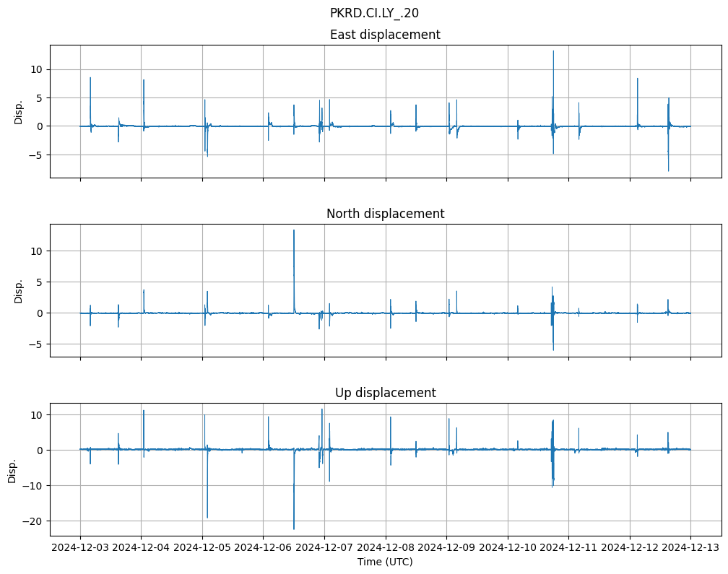Click the 2024-12-05 date tick label
Viewport: 728px width, 574px height.
(x=202, y=547)
